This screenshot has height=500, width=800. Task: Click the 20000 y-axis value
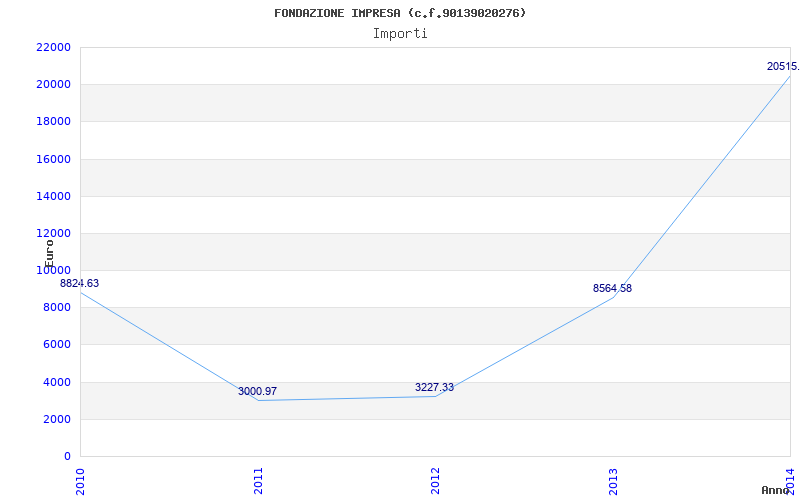(x=53, y=84)
